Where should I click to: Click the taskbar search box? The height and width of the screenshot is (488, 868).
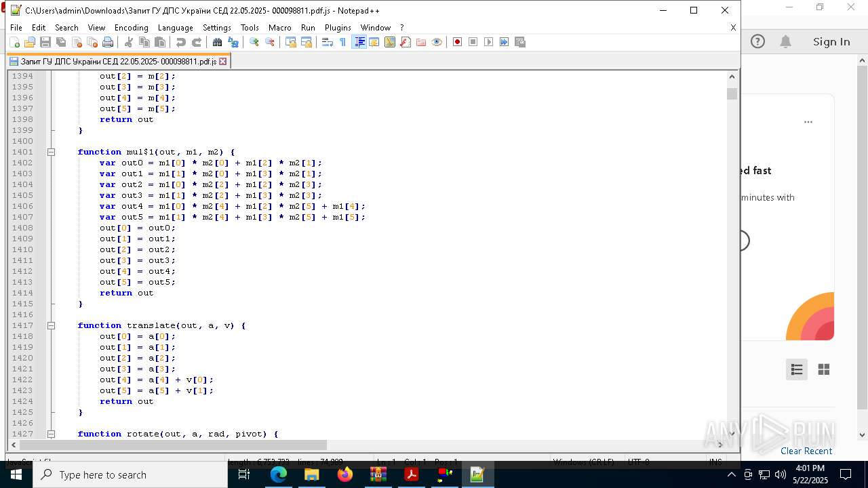pyautogui.click(x=130, y=474)
